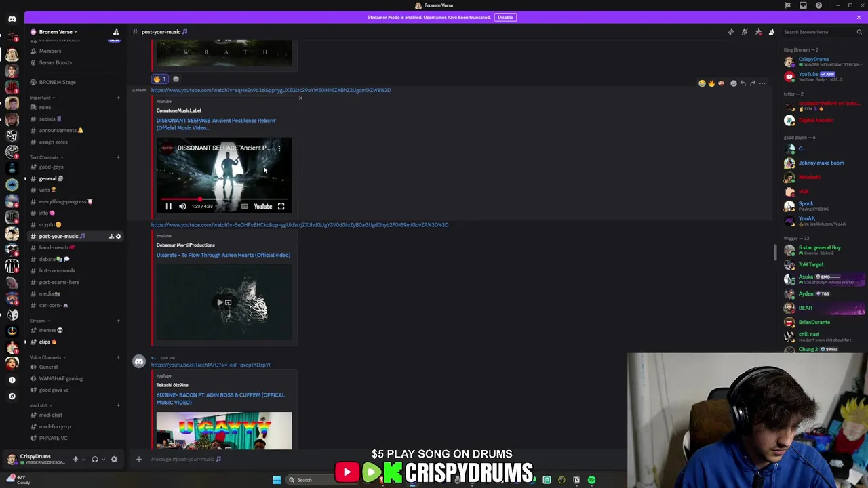
Task: Add a channel to Text Channels category
Action: (x=118, y=157)
